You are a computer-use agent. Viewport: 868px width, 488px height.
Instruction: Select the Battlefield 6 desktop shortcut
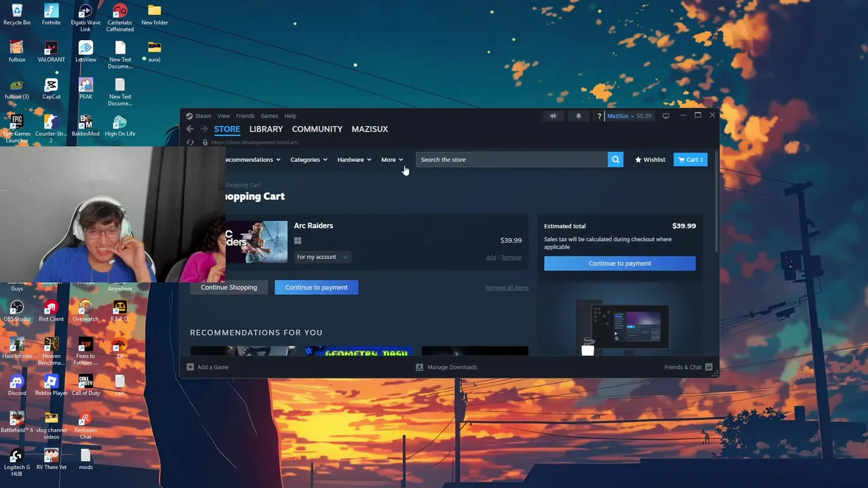click(x=17, y=422)
